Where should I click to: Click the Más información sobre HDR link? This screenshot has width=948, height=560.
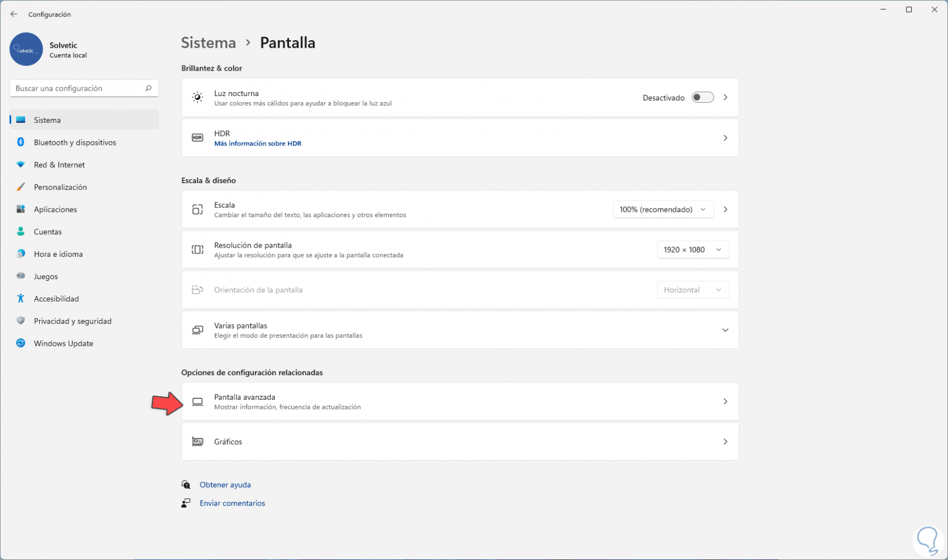(257, 144)
